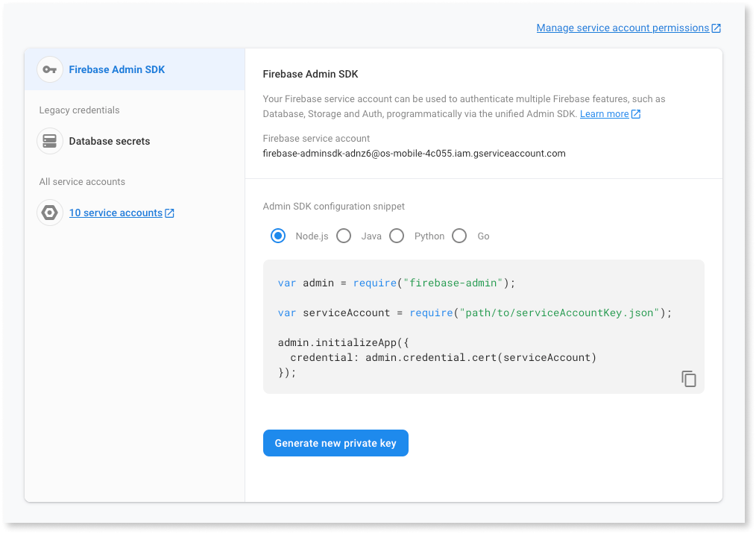The width and height of the screenshot is (756, 534).
Task: Click the external-link icon beside Manage service account permissions
Action: (716, 28)
